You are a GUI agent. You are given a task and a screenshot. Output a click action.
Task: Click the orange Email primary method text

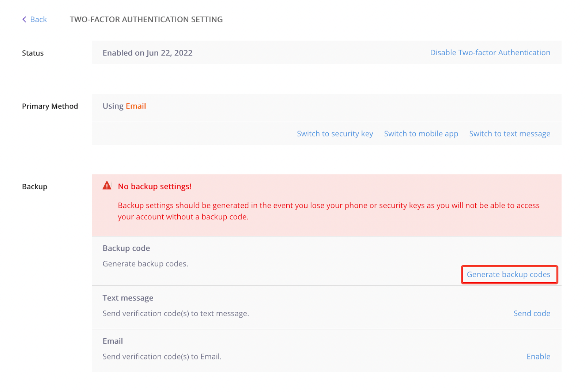click(136, 106)
